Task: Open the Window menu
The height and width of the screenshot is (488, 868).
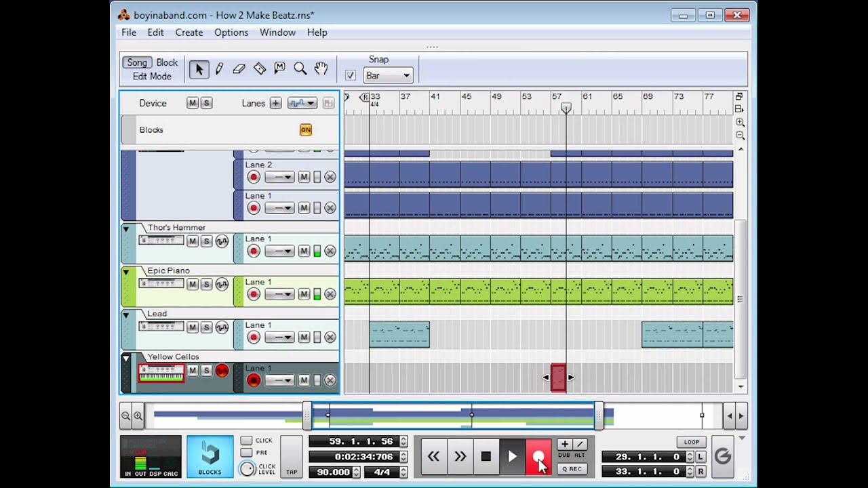Action: tap(277, 33)
